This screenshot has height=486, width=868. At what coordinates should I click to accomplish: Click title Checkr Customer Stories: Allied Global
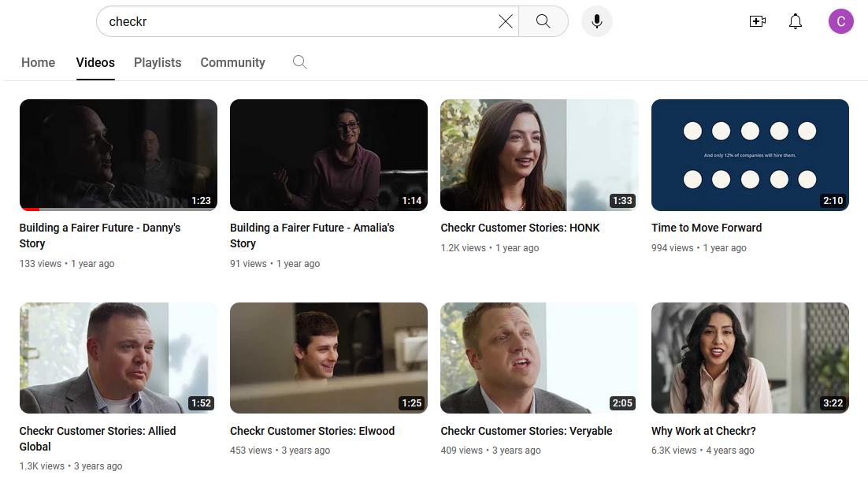[x=98, y=439]
